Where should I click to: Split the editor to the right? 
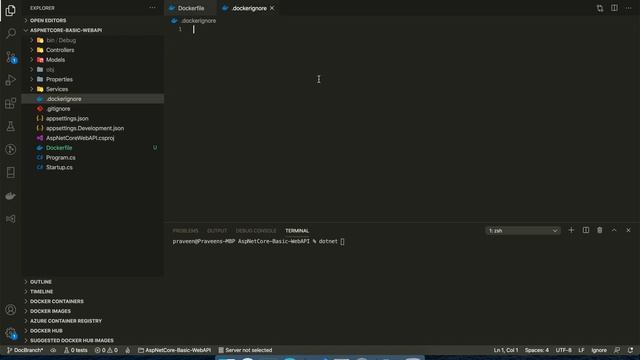tap(614, 8)
